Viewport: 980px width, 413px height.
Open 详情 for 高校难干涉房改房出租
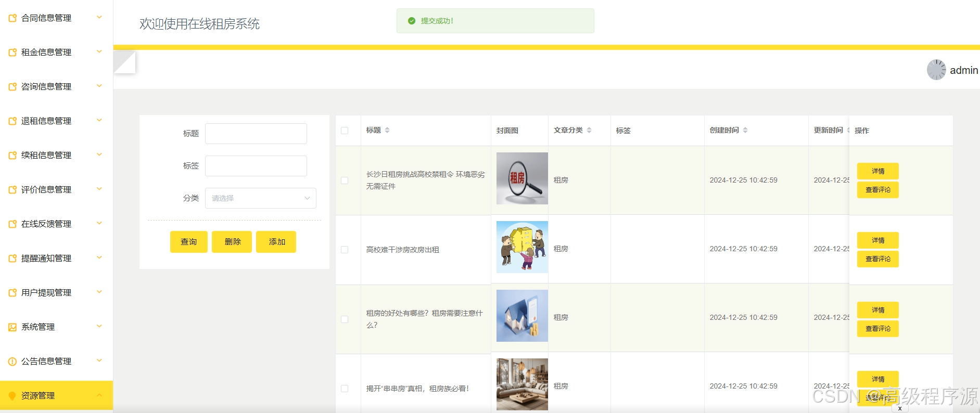coord(878,240)
